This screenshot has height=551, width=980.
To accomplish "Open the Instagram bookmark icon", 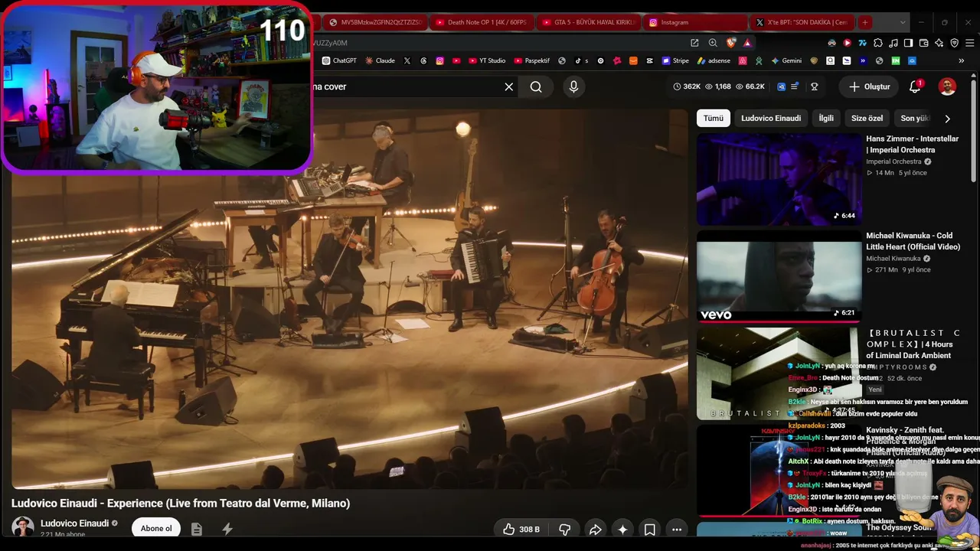I will (439, 60).
